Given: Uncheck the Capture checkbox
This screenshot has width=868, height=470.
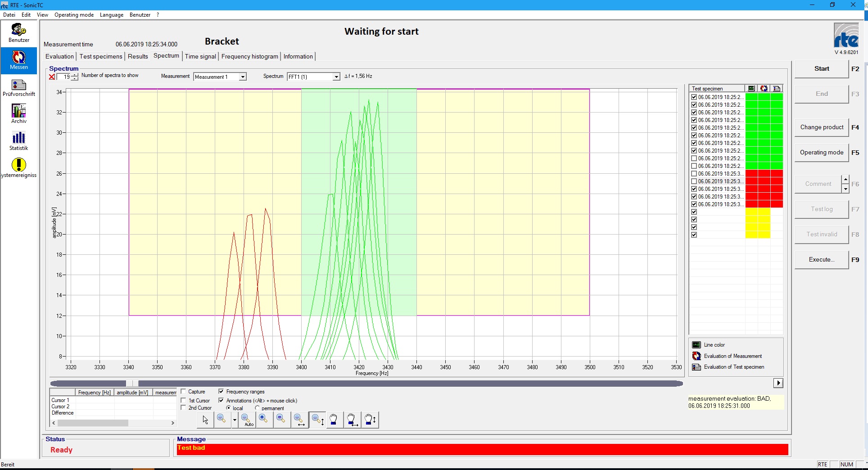Looking at the screenshot, I should [x=183, y=391].
